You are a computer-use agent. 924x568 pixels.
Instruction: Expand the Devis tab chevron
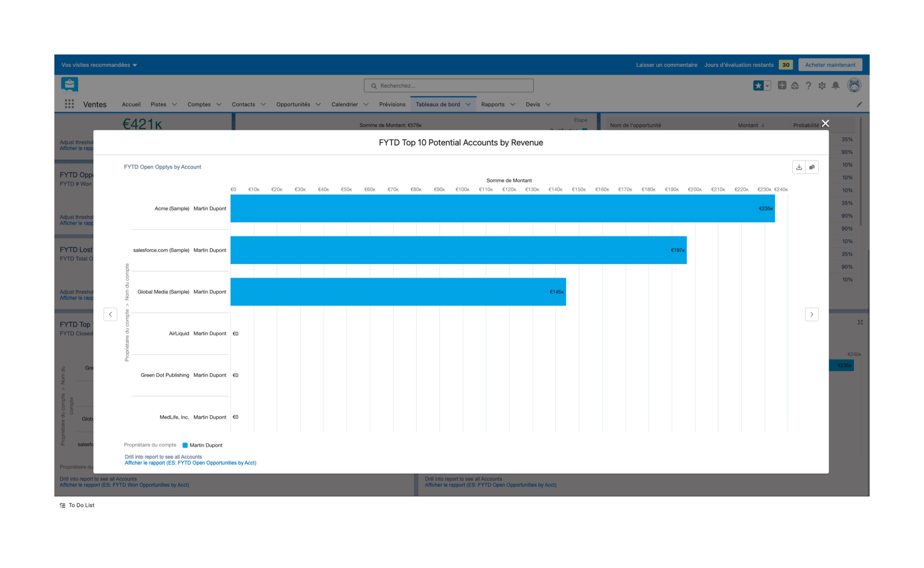click(x=548, y=104)
